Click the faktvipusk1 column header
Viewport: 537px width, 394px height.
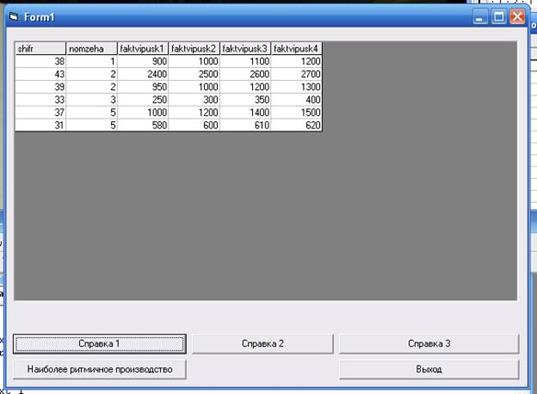(x=143, y=49)
